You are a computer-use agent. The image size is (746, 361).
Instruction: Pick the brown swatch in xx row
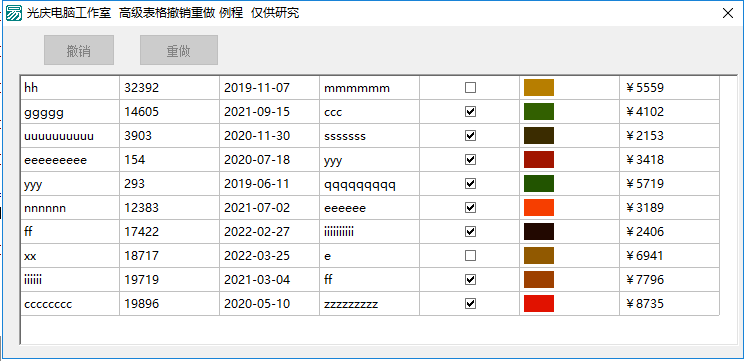pos(539,256)
